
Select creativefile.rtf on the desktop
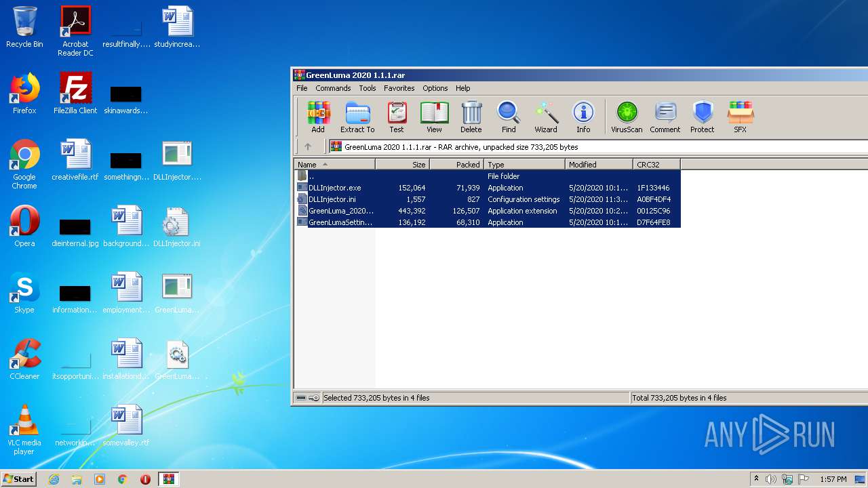click(75, 160)
